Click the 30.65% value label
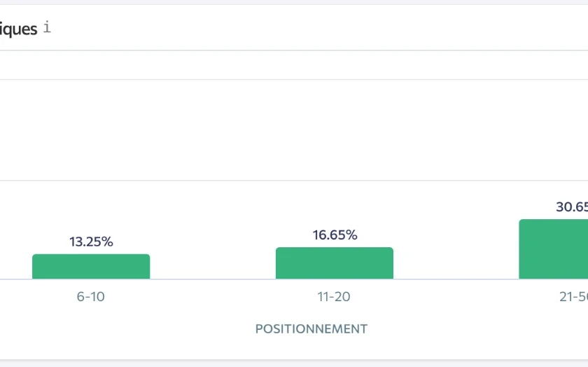588x367 pixels. coord(571,207)
